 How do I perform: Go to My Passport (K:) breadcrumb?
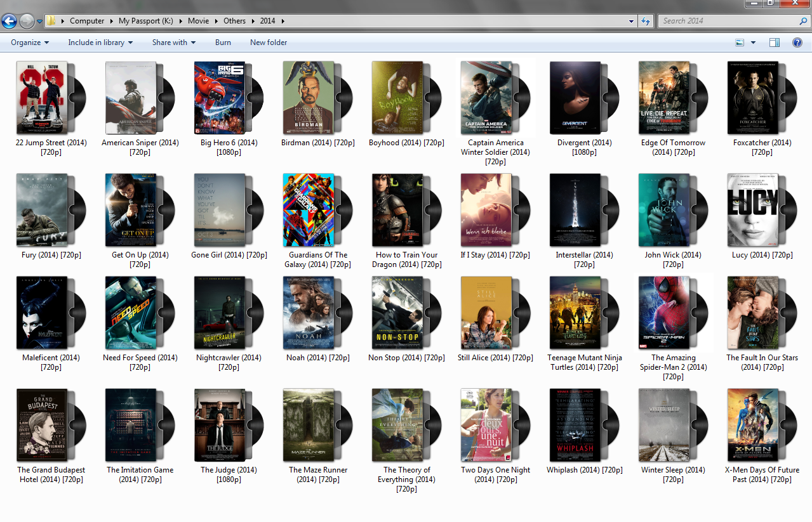click(145, 21)
